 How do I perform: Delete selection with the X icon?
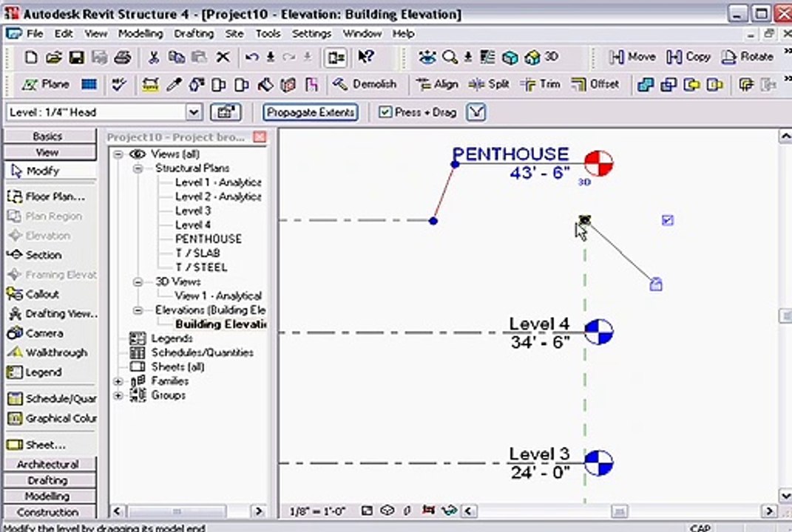click(223, 58)
